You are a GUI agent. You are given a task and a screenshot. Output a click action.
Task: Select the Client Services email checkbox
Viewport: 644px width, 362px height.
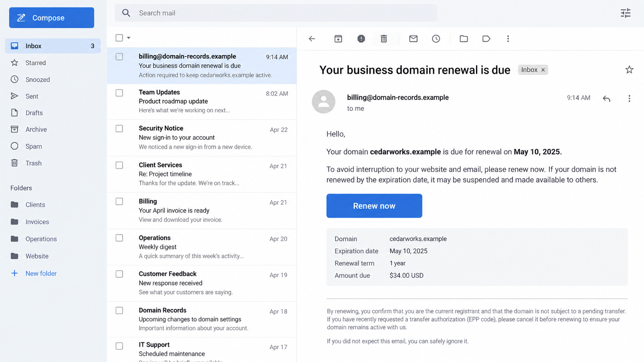coord(119,165)
